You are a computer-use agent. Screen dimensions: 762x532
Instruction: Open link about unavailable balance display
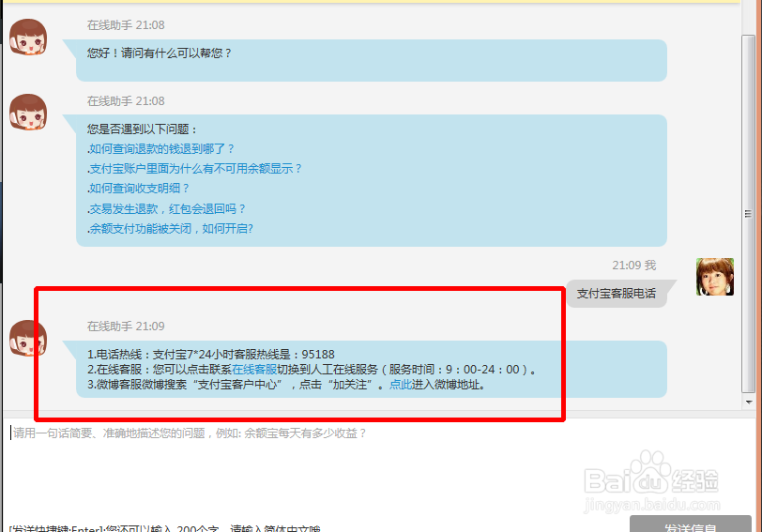[x=194, y=169]
